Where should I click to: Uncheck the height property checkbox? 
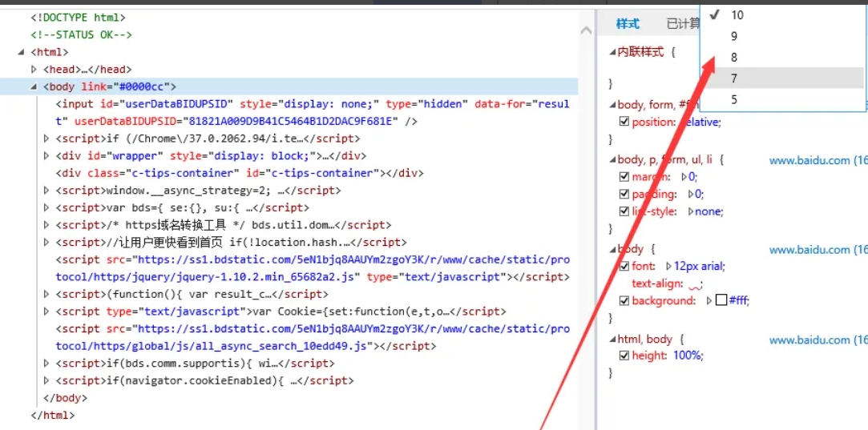pyautogui.click(x=624, y=356)
